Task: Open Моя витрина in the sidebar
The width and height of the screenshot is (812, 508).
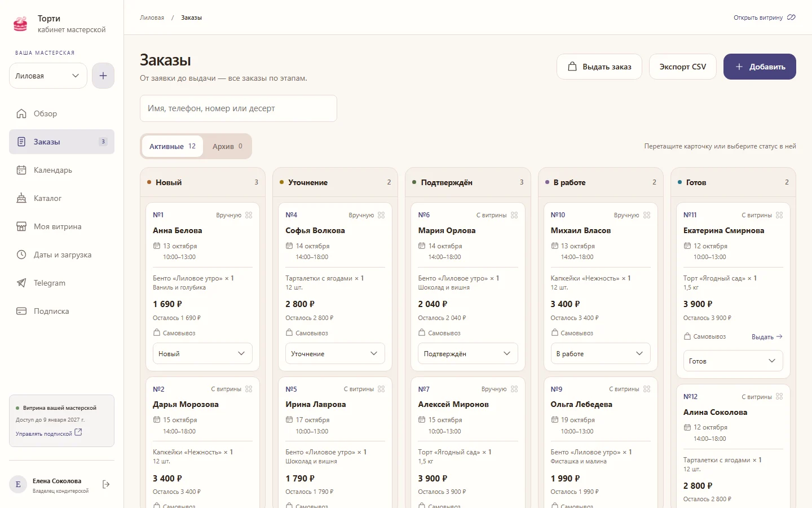Action: pos(61,226)
